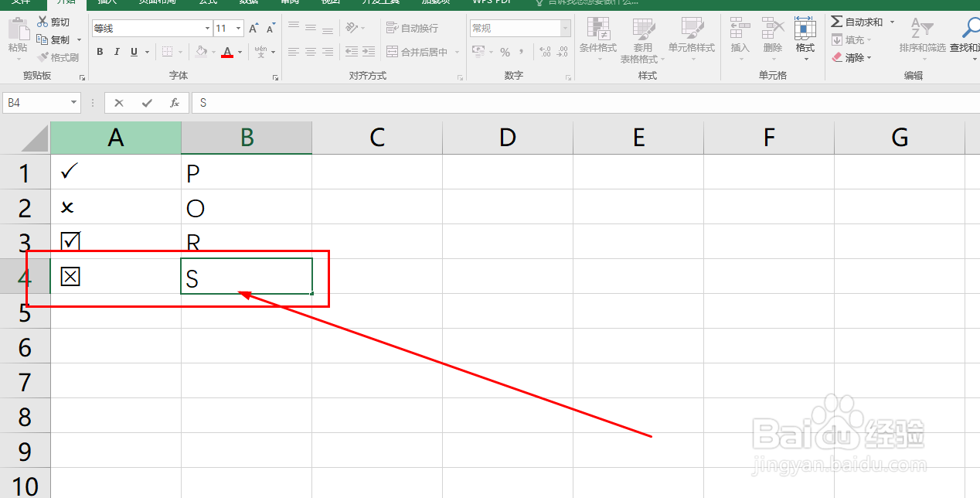Cut the selection with 剪切
The width and height of the screenshot is (980, 498).
[53, 22]
